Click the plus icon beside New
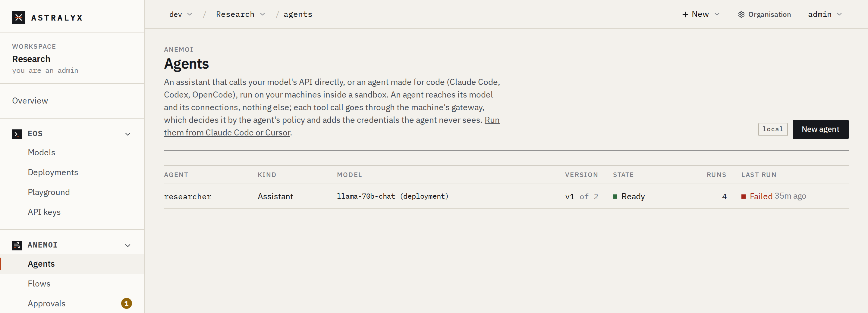The image size is (868, 313). tap(685, 14)
